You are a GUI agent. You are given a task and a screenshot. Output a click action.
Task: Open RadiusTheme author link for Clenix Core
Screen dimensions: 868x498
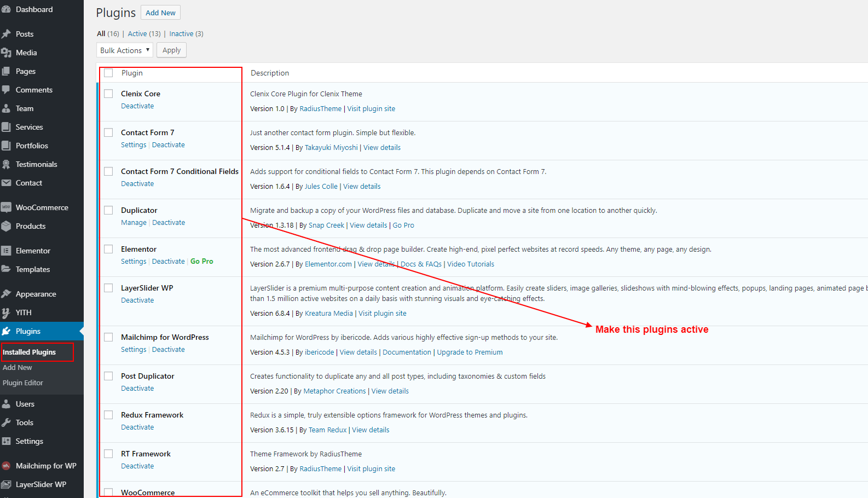pos(320,109)
